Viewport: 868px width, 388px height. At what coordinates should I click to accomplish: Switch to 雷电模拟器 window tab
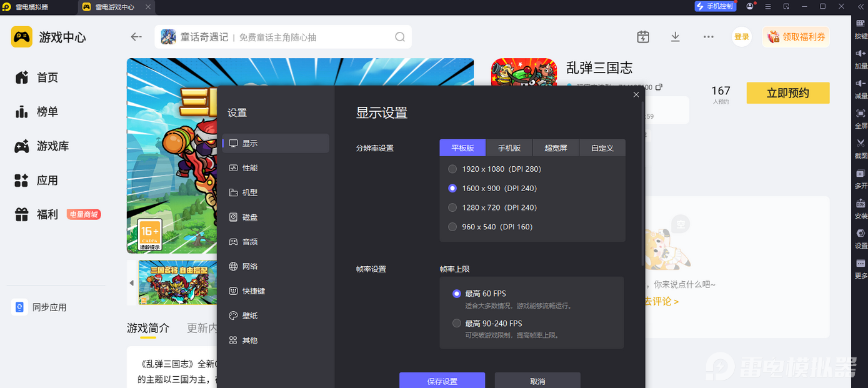click(32, 7)
